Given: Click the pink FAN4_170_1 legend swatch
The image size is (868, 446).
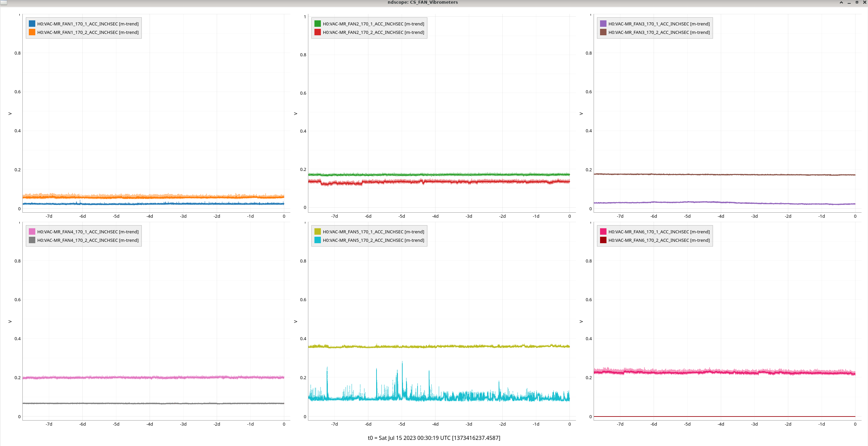Looking at the screenshot, I should point(32,232).
